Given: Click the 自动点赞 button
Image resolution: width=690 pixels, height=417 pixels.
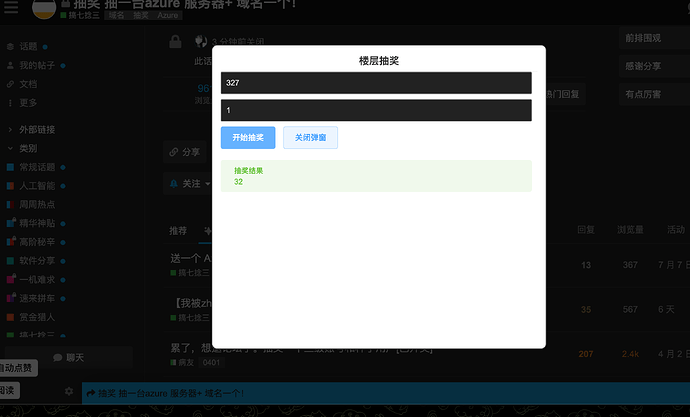Looking at the screenshot, I should coord(17,368).
